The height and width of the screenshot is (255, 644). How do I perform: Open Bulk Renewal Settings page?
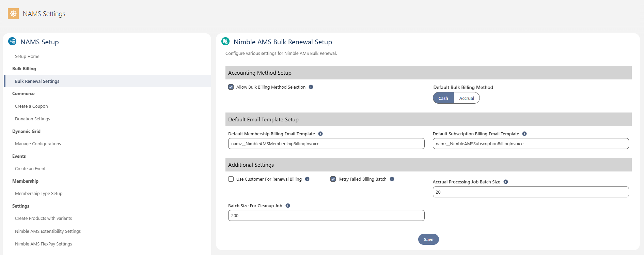(x=108, y=81)
